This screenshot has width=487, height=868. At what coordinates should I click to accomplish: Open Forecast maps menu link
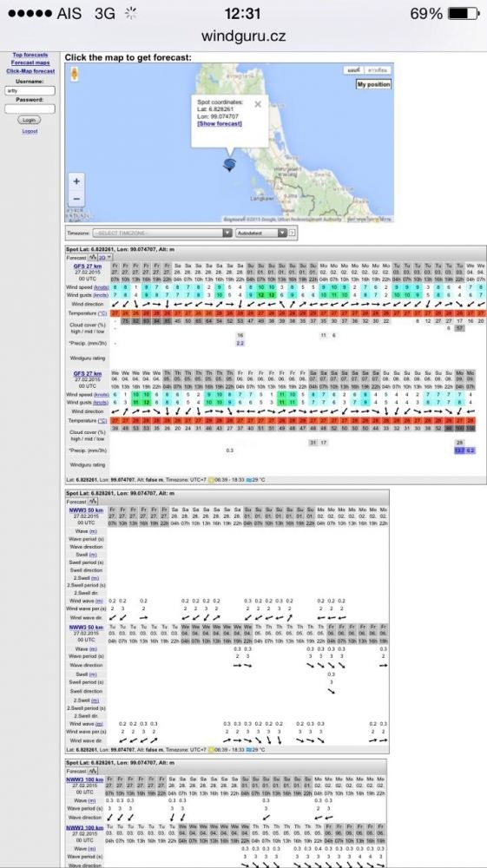30,62
